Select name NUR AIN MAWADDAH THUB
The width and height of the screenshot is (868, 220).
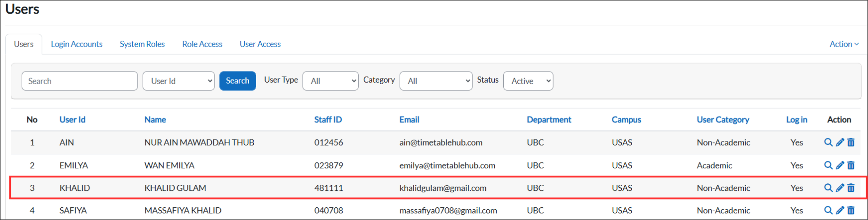(x=199, y=142)
